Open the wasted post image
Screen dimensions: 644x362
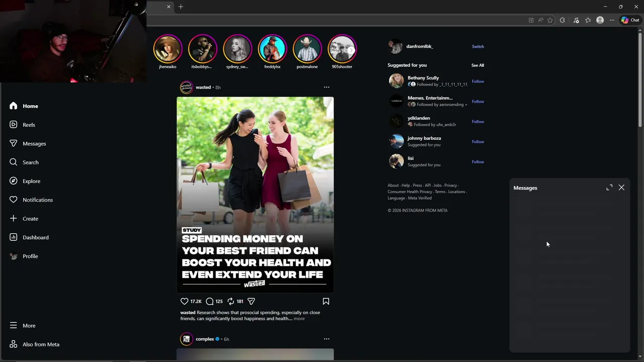(x=255, y=195)
